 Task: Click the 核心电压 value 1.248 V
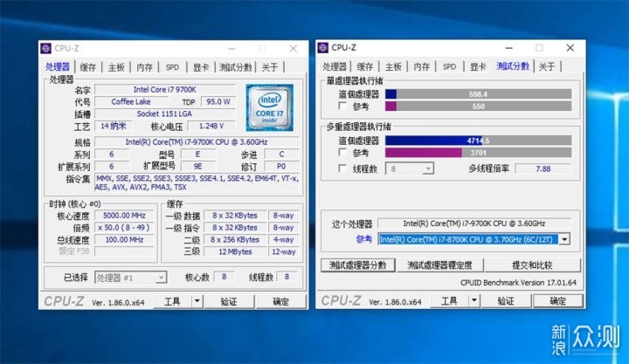point(211,126)
